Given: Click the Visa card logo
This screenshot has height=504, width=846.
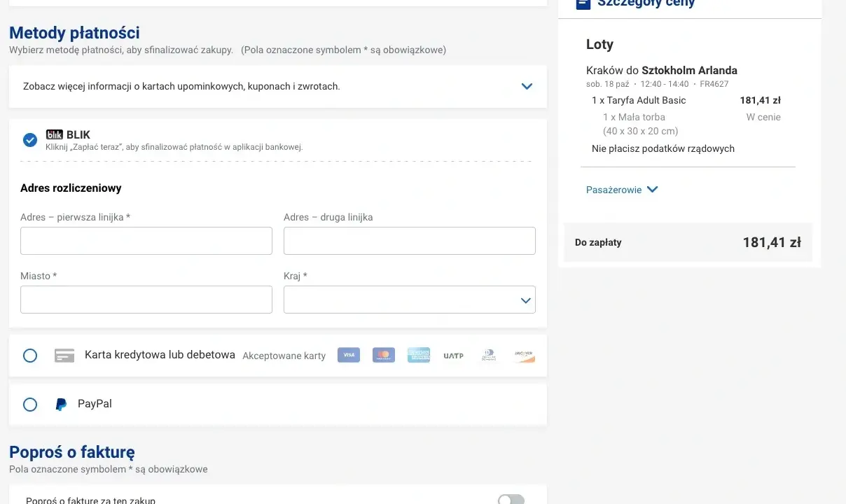Looking at the screenshot, I should coord(349,356).
